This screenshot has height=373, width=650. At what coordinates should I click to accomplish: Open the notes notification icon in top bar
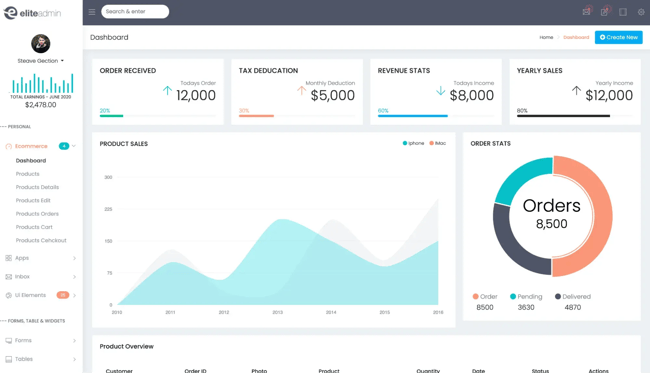pos(605,12)
